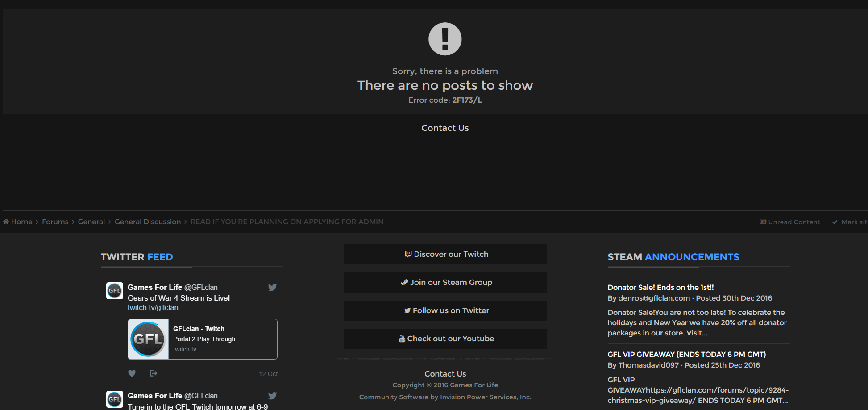
Task: Click the Sorry, there is a problem text
Action: [x=445, y=71]
